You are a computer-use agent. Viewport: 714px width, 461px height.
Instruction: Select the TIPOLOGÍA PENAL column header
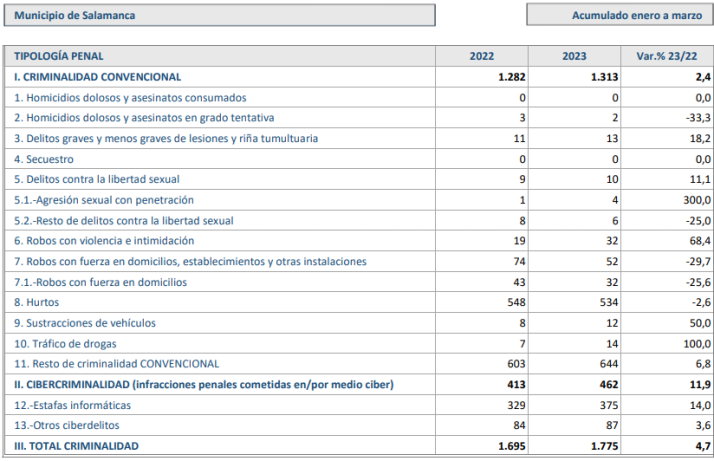coord(59,56)
